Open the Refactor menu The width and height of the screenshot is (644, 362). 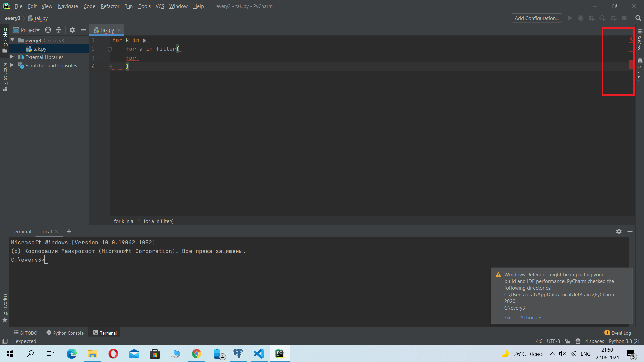tap(110, 6)
